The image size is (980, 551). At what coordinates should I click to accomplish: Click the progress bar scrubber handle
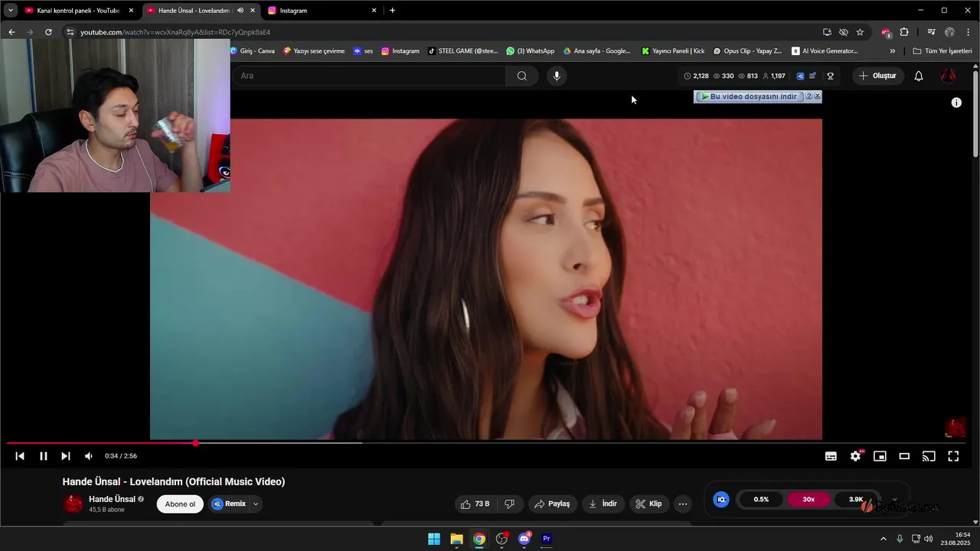[196, 443]
